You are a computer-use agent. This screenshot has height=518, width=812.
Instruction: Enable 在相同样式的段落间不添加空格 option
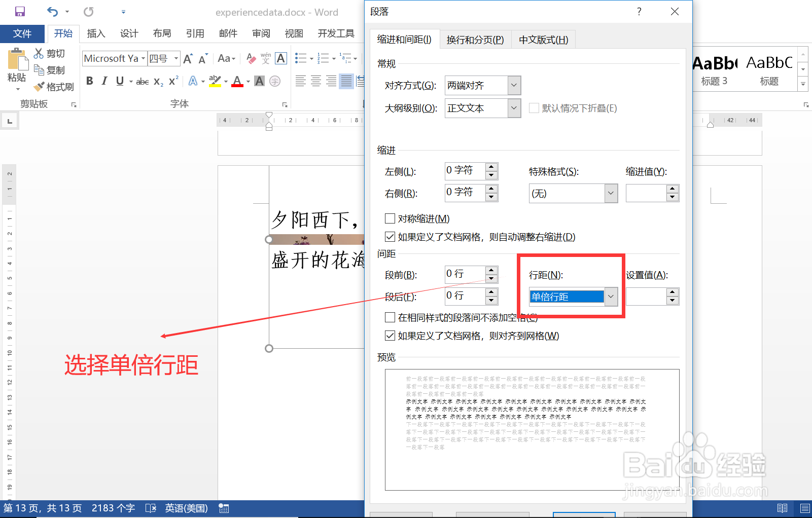[x=390, y=317]
